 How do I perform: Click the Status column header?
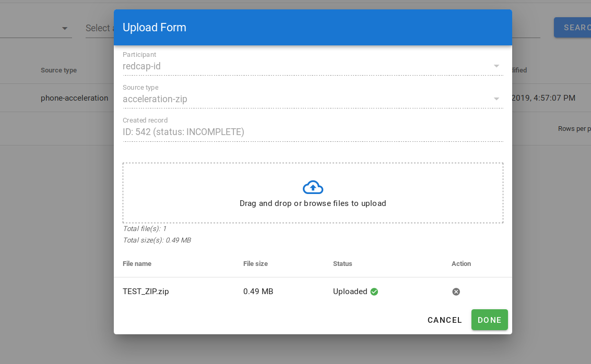pyautogui.click(x=342, y=263)
